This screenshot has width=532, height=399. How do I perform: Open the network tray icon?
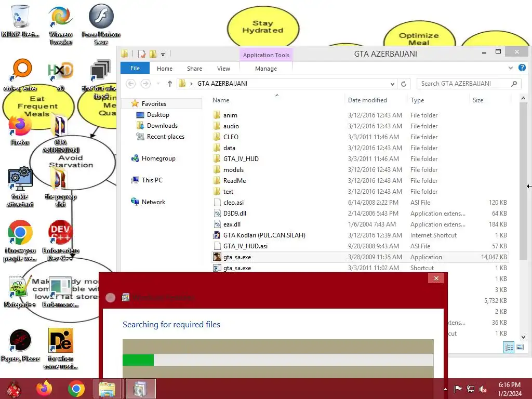471,389
